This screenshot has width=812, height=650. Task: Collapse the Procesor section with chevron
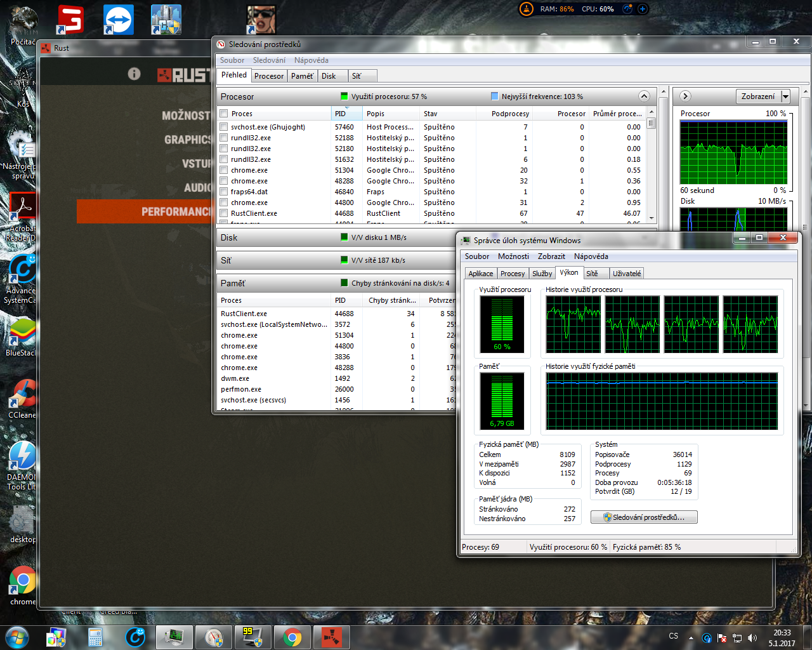644,96
